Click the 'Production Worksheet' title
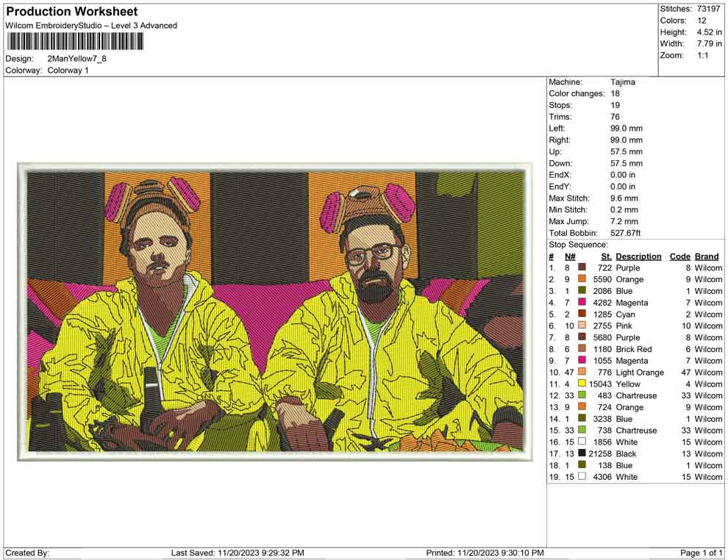The height and width of the screenshot is (560, 728). tap(72, 12)
